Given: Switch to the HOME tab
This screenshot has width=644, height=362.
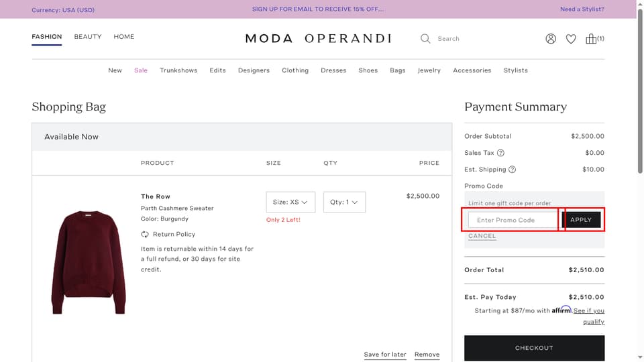Looking at the screenshot, I should pos(124,36).
